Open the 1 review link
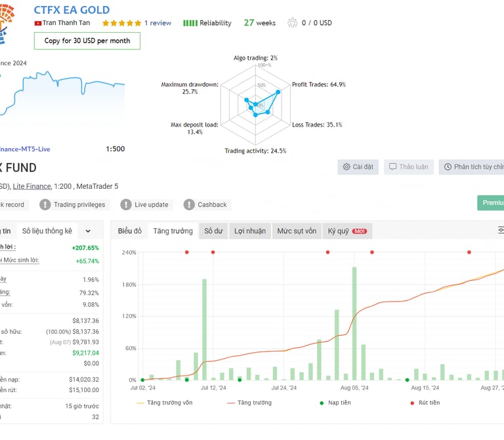The image size is (504, 440). point(157,23)
